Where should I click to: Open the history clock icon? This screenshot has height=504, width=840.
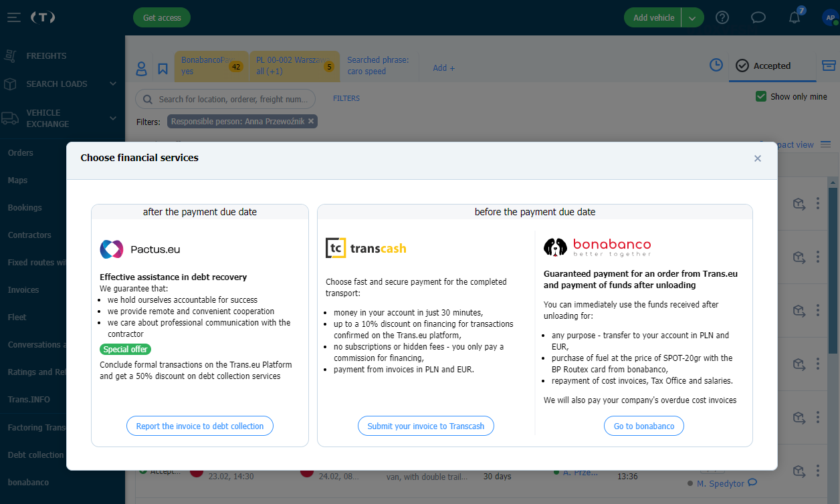(x=716, y=65)
